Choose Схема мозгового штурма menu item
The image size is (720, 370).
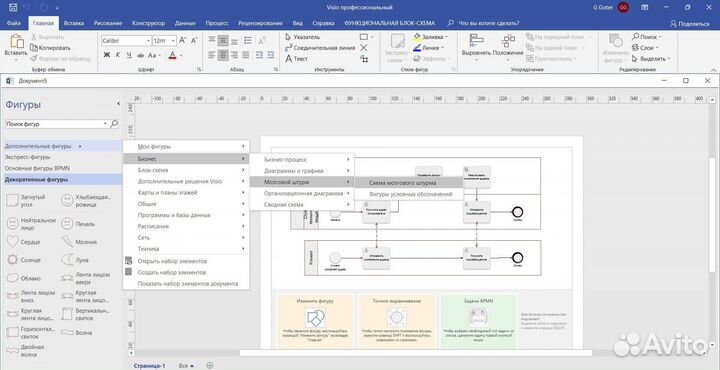(409, 182)
